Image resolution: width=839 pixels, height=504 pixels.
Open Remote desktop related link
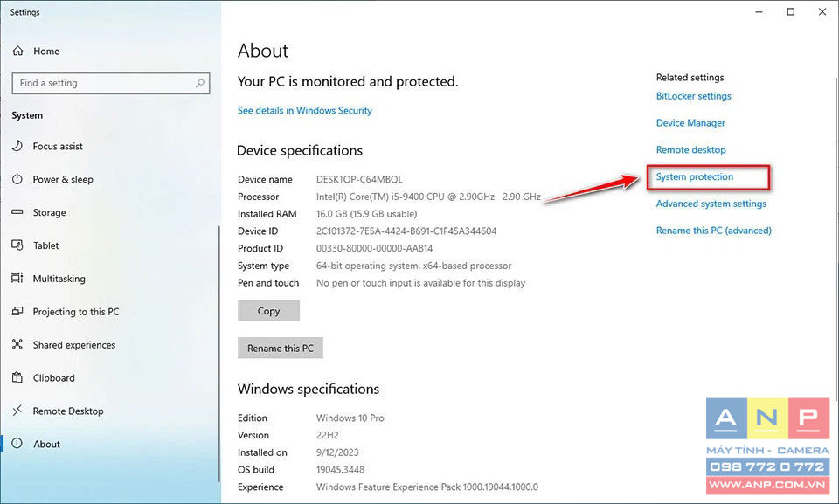click(x=690, y=150)
